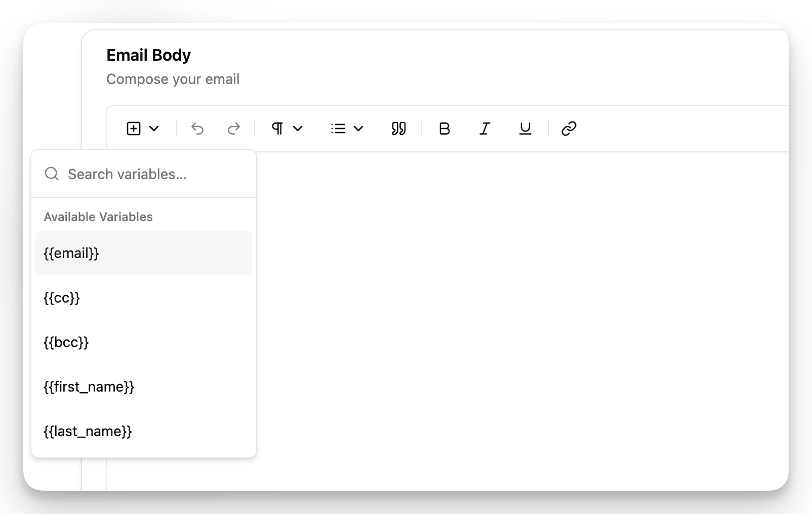Screen dimensions: 812x514
Task: Redo the last edit
Action: [x=234, y=128]
